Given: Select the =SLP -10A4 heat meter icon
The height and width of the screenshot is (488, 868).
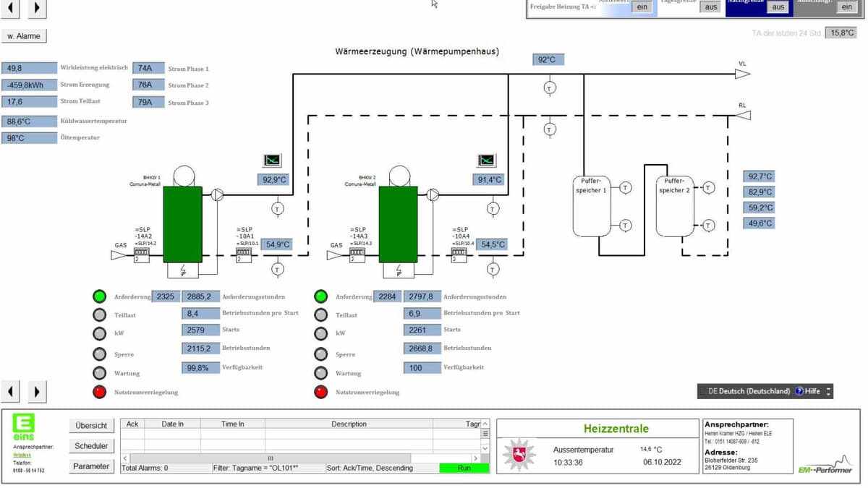Looking at the screenshot, I should click(x=459, y=254).
